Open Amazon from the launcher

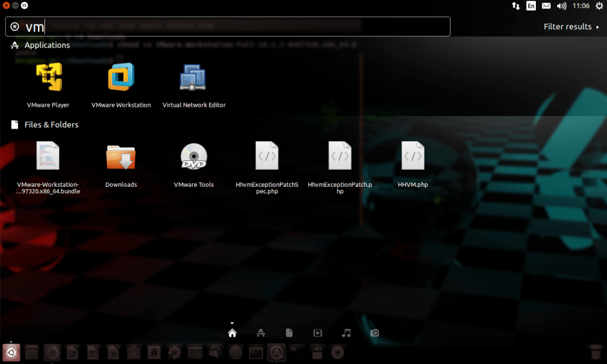[154, 353]
